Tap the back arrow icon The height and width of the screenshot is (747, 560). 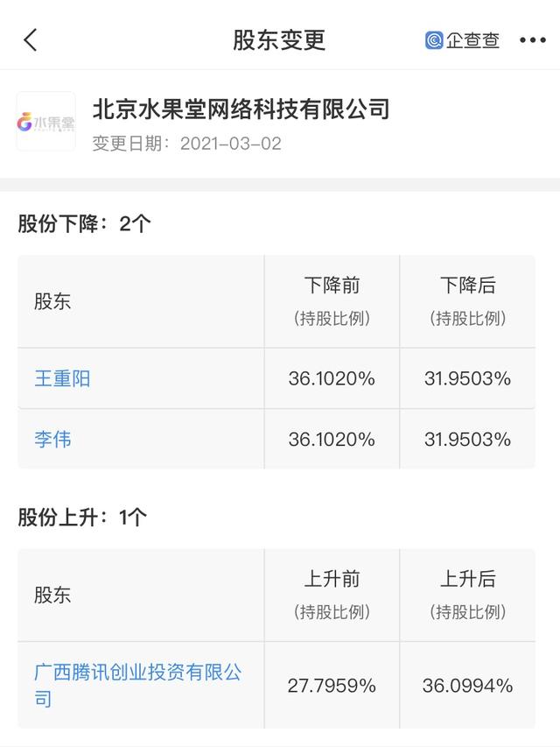pos(31,39)
